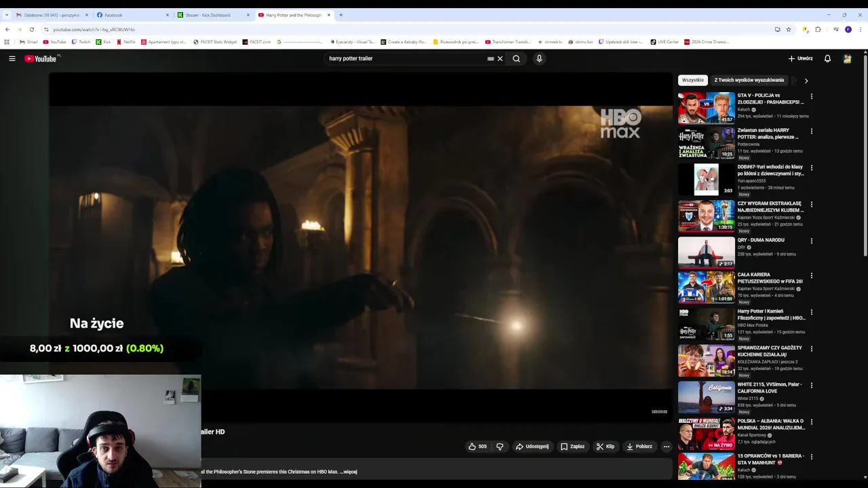Viewport: 868px width, 488px height.
Task: Clip the video with the scissors Klip button
Action: click(606, 447)
